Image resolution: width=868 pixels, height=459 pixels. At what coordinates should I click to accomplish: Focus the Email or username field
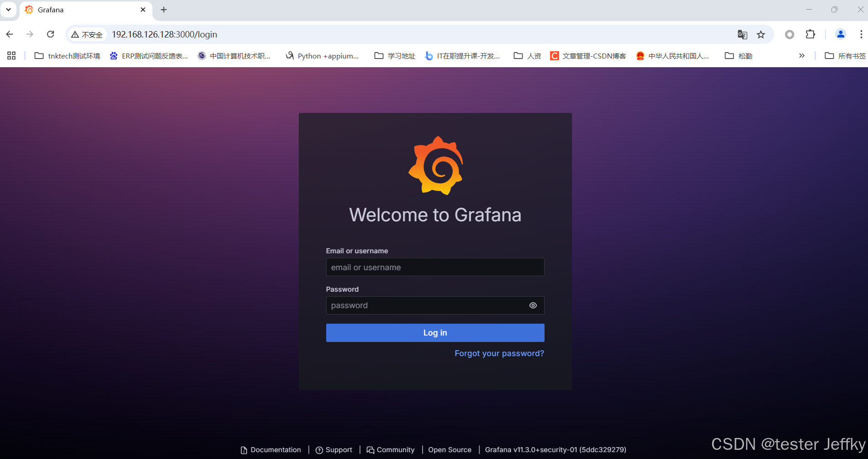point(435,267)
